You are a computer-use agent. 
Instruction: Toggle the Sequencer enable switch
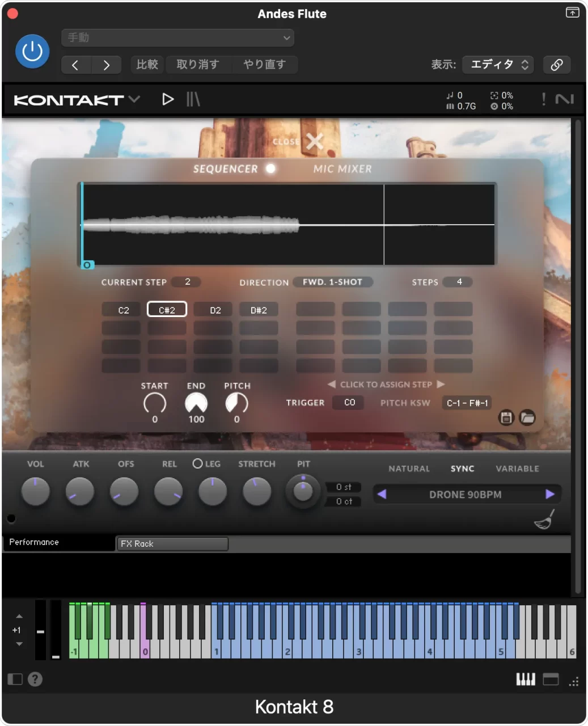pos(271,168)
